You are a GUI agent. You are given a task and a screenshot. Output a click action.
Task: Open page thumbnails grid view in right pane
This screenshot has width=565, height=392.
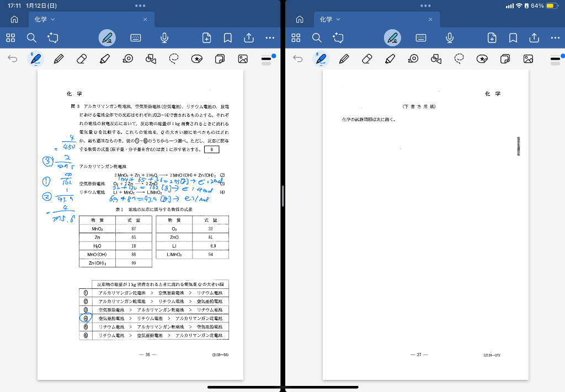[x=296, y=37]
